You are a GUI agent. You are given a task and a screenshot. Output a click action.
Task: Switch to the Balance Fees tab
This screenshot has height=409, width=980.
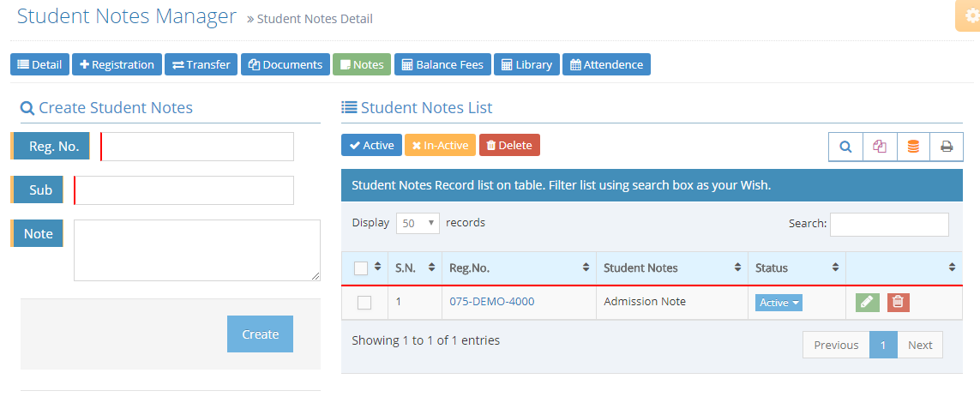tap(442, 64)
